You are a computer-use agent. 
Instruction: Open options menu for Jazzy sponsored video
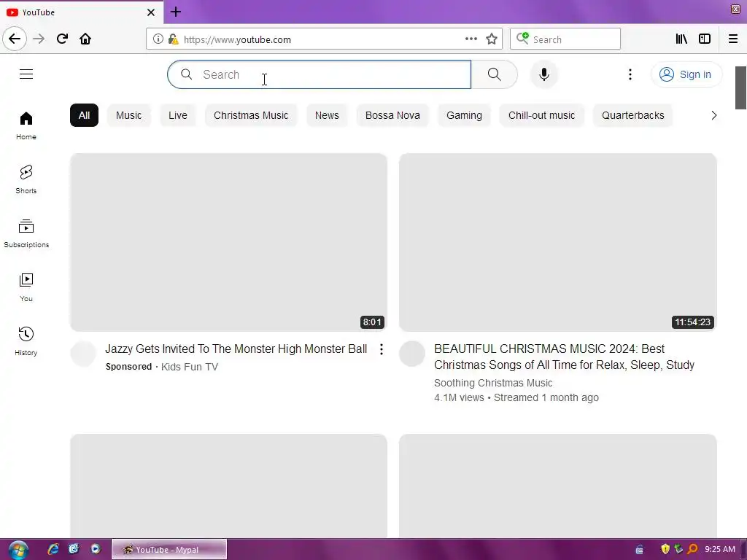click(381, 349)
